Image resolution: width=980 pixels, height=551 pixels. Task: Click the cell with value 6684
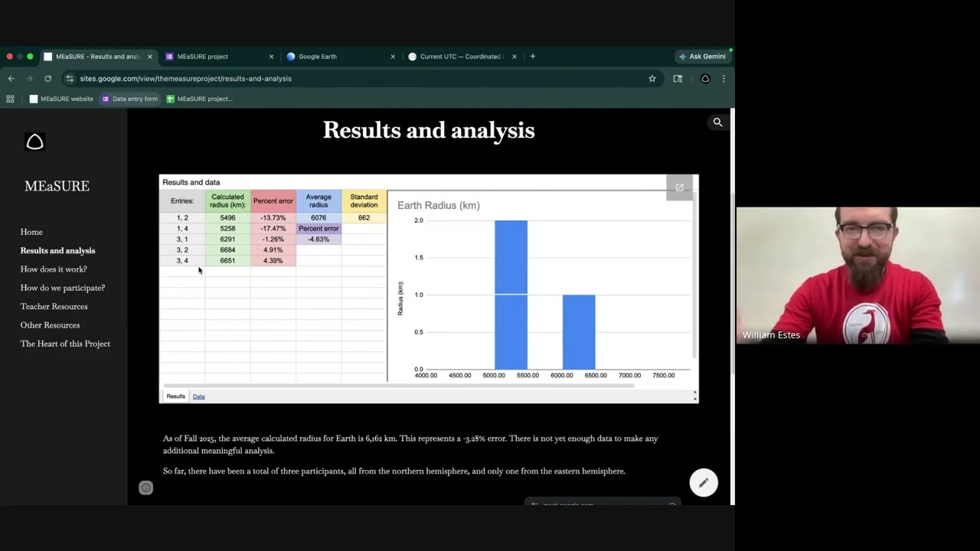(227, 250)
